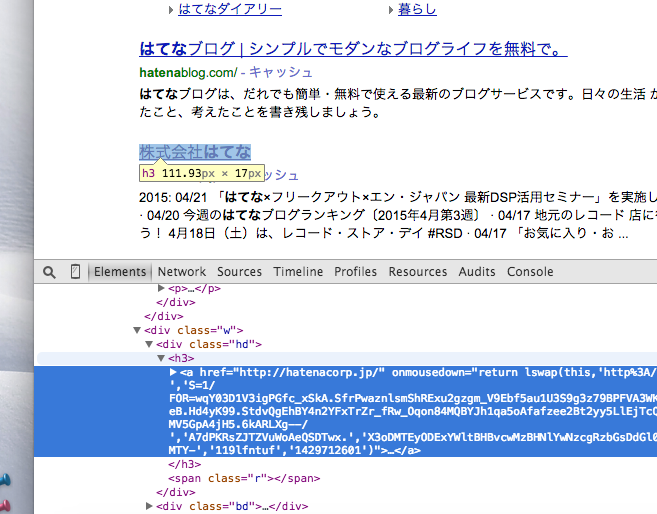
Task: Switch to the Audits tab
Action: click(477, 271)
